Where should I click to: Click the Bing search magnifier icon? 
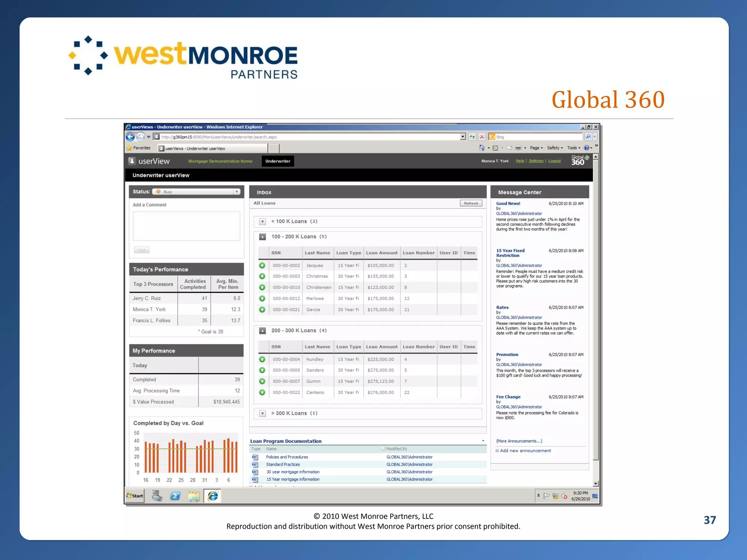click(588, 137)
